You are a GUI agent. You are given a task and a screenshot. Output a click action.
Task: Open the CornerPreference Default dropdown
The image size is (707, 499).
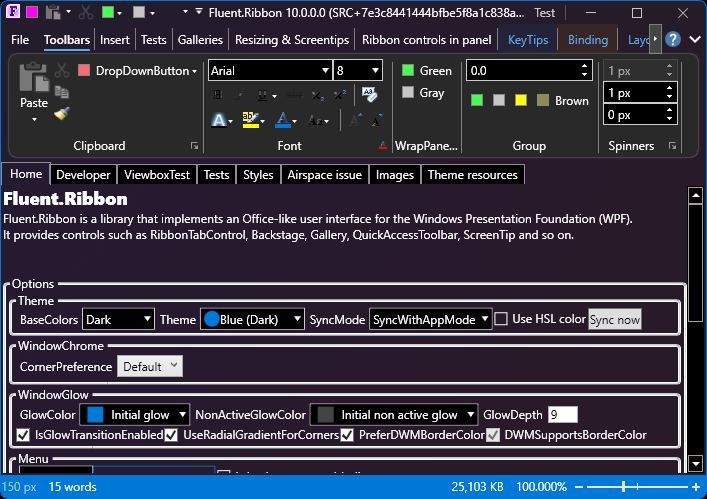coord(150,366)
